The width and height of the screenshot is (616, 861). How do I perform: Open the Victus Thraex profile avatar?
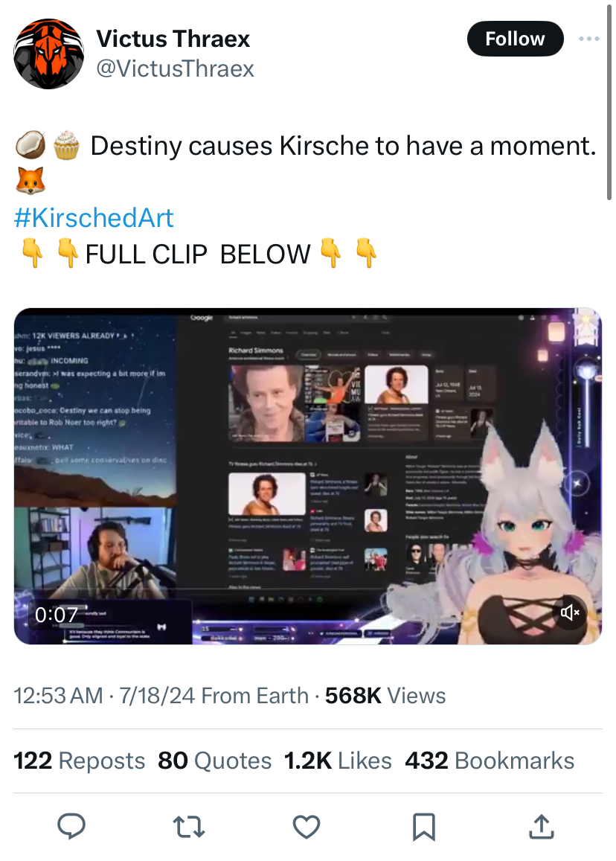click(48, 54)
